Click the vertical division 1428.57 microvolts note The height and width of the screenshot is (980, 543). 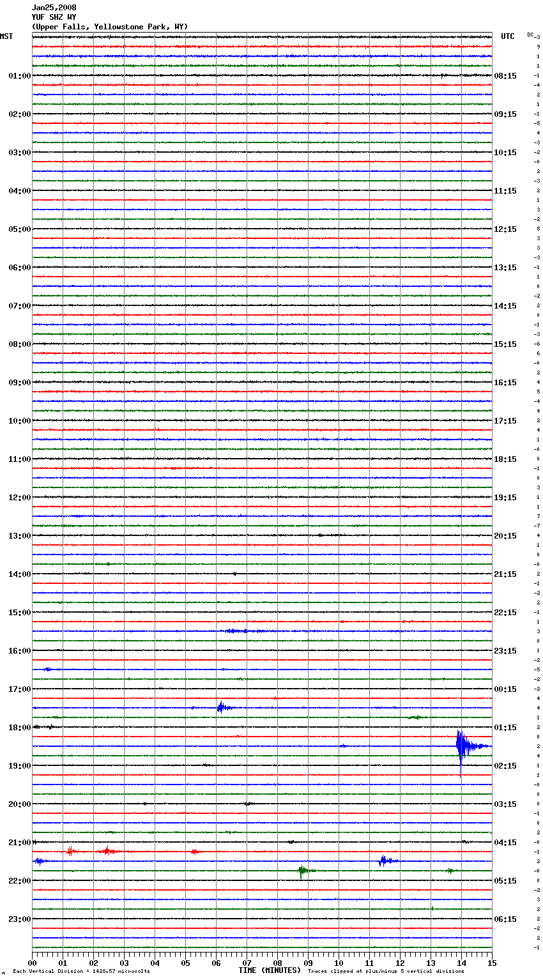81,971
